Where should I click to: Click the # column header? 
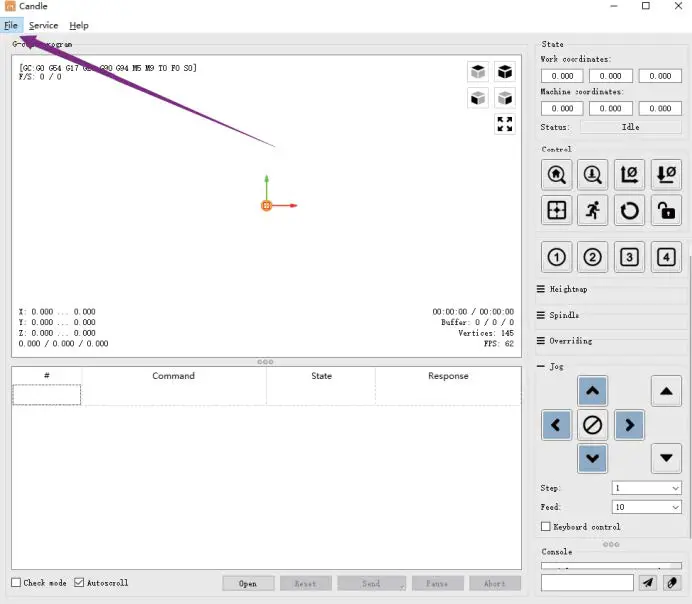[47, 376]
